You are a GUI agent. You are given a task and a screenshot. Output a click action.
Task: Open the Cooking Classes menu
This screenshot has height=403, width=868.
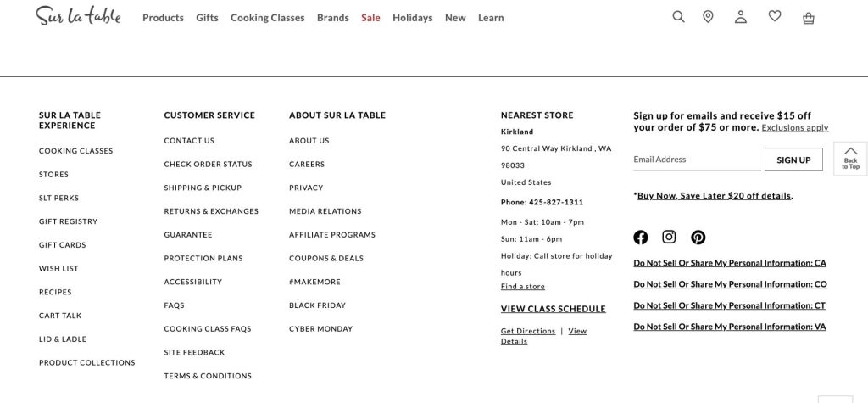[x=267, y=18]
